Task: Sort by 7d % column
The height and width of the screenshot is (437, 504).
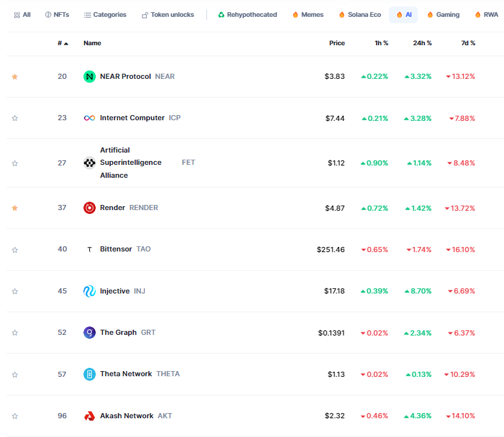Action: [x=468, y=43]
